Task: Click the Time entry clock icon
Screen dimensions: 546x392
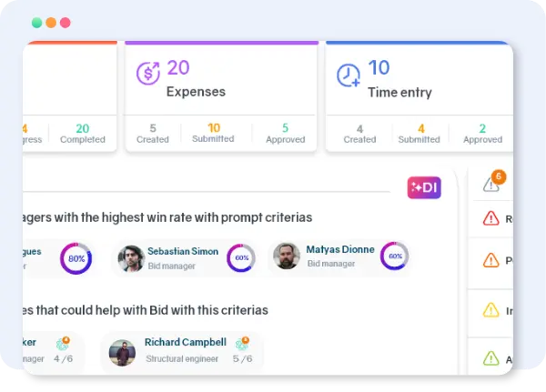Action: [x=349, y=75]
